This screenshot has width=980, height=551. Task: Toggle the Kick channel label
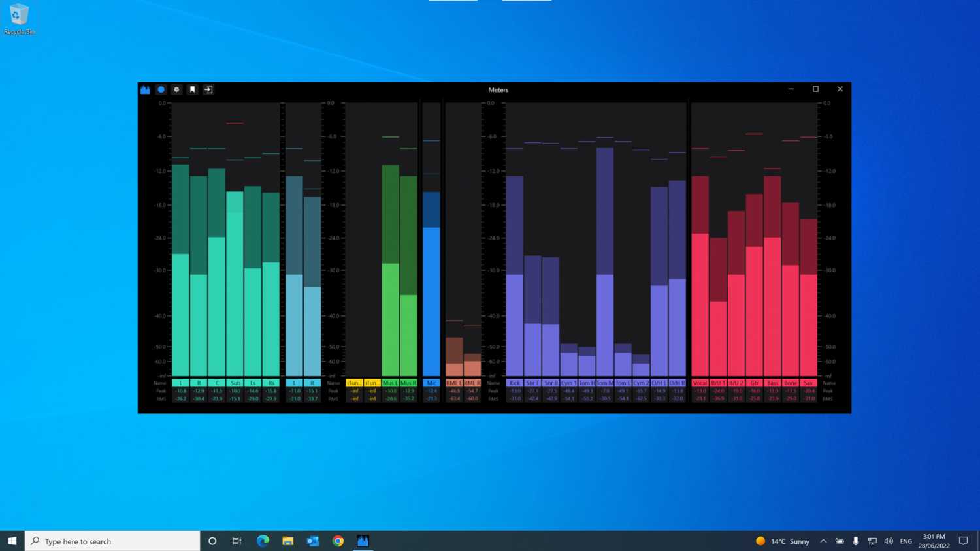pos(514,383)
